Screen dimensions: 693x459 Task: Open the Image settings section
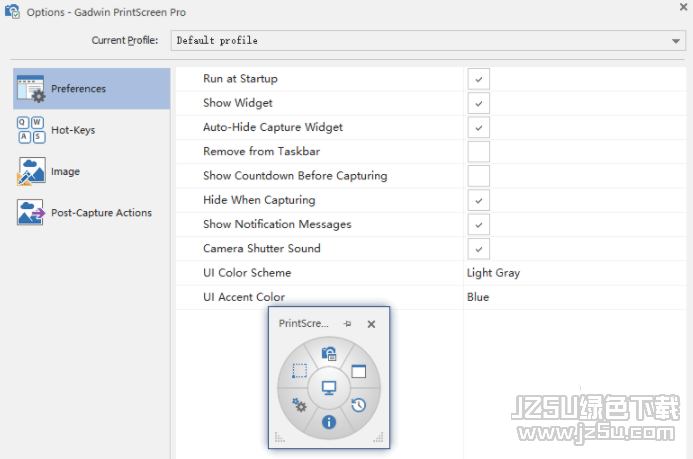tap(91, 171)
